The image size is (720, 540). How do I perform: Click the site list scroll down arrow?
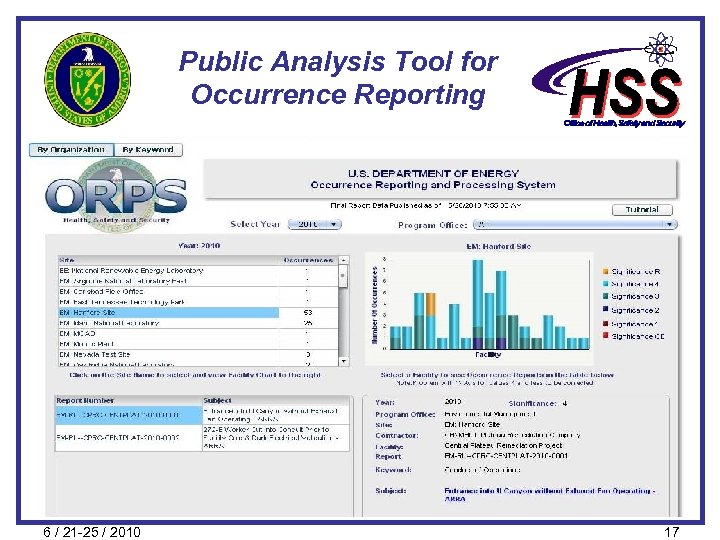pos(343,361)
